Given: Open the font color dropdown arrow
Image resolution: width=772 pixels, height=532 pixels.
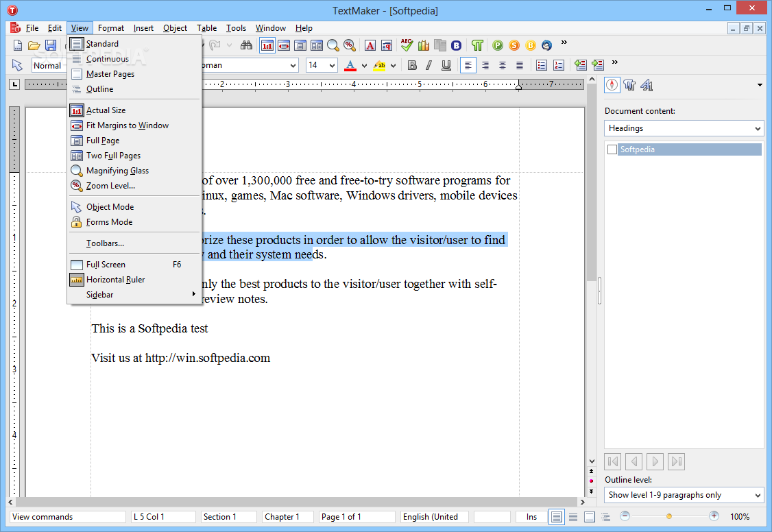Looking at the screenshot, I should click(364, 65).
